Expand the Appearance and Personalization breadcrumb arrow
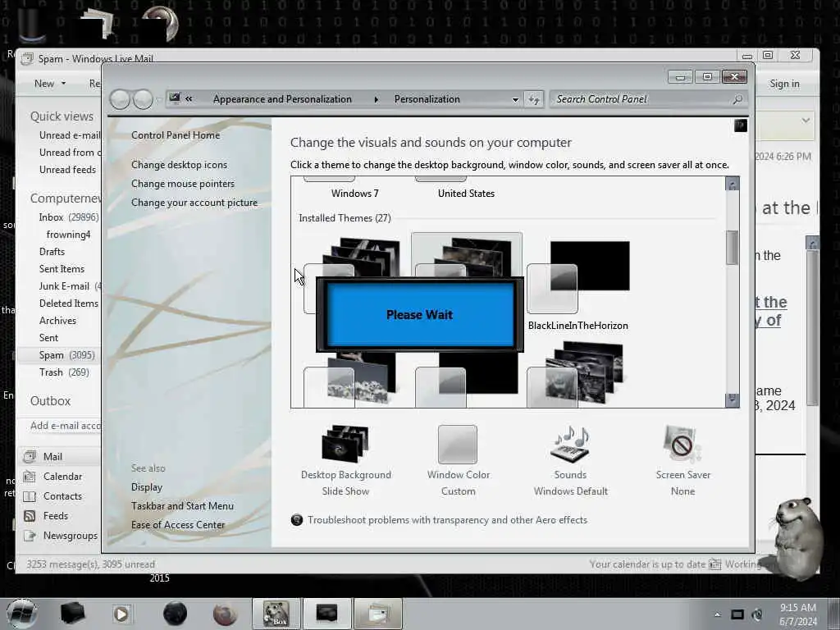840x630 pixels. [376, 99]
